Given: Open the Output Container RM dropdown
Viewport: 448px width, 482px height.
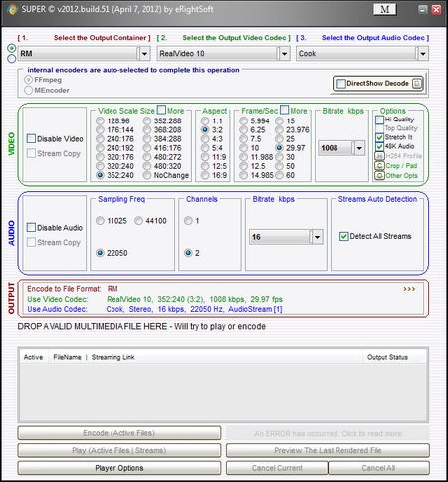Looking at the screenshot, I should tap(144, 54).
